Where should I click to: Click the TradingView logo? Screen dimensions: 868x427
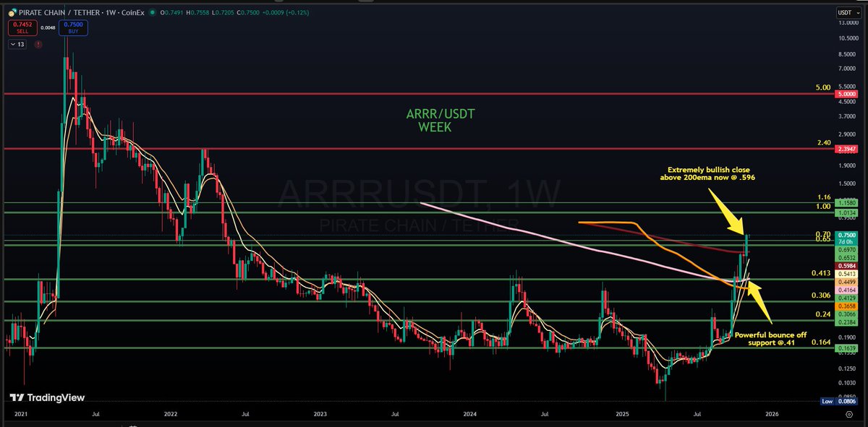point(48,397)
